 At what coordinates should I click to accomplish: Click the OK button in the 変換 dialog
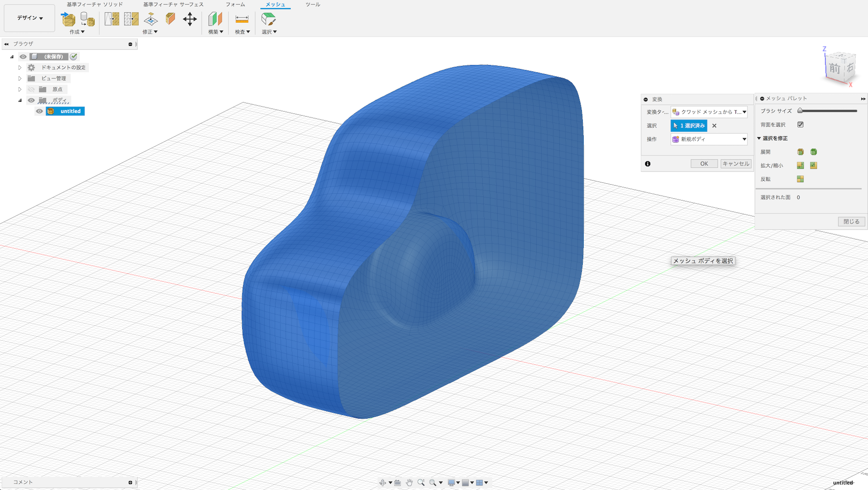click(x=704, y=164)
